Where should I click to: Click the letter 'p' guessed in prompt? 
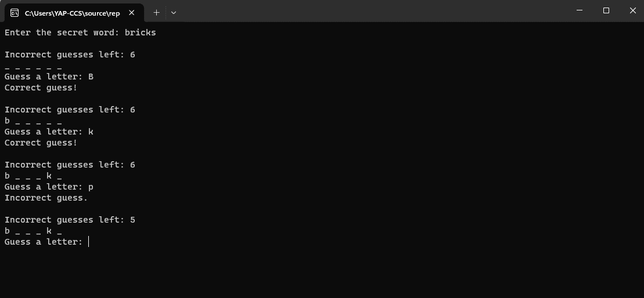[91, 187]
